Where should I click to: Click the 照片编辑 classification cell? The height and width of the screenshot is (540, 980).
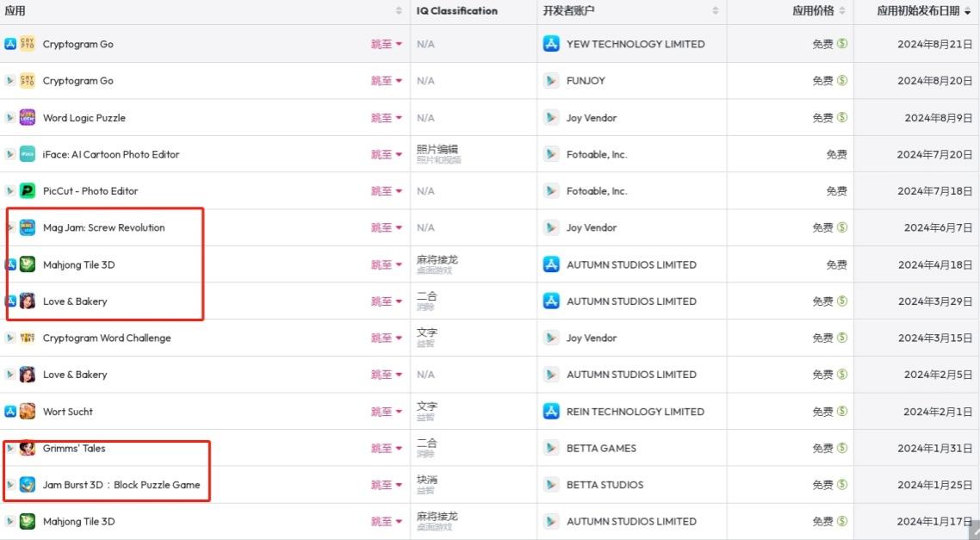(437, 149)
